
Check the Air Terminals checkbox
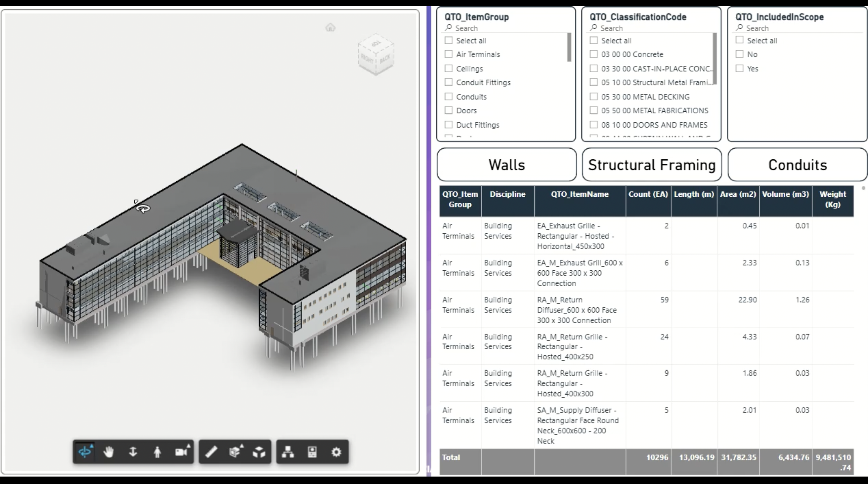448,54
